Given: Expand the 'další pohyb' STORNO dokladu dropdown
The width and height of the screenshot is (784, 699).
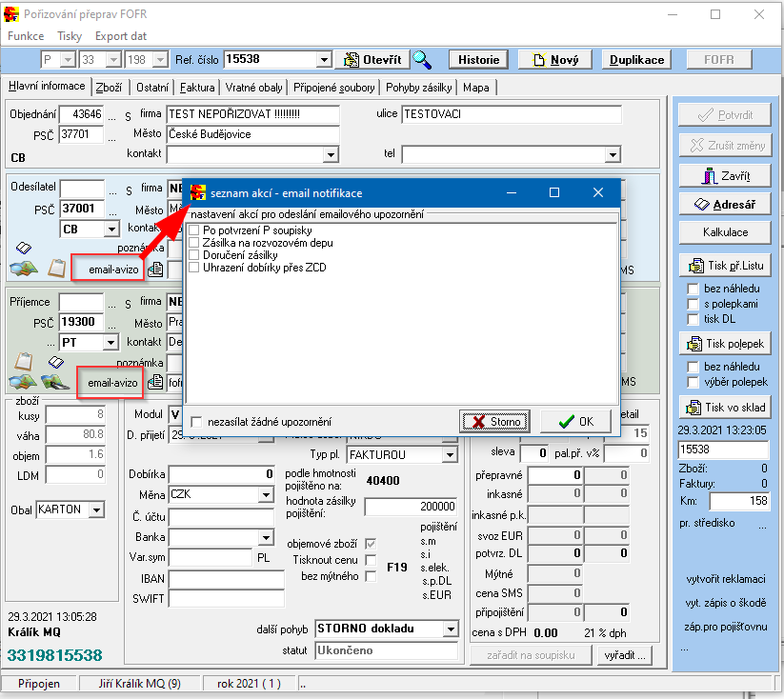Looking at the screenshot, I should [451, 629].
